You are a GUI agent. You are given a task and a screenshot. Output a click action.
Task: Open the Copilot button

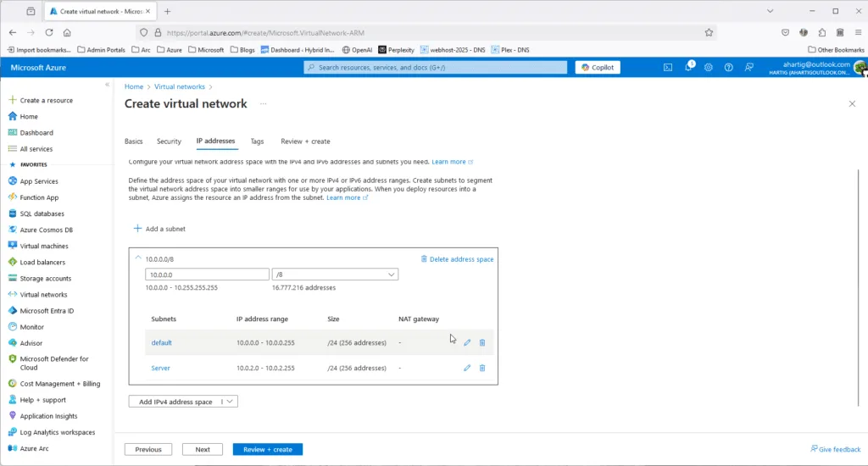pyautogui.click(x=598, y=68)
